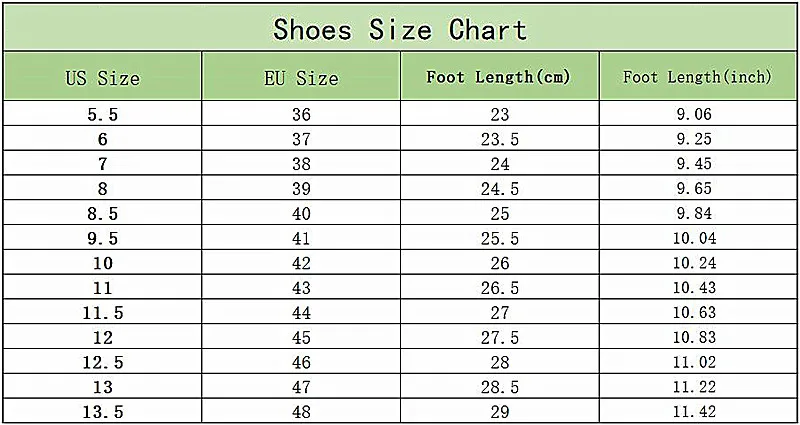The width and height of the screenshot is (800, 425).
Task: Select the 11.42 inch cell
Action: coord(695,412)
